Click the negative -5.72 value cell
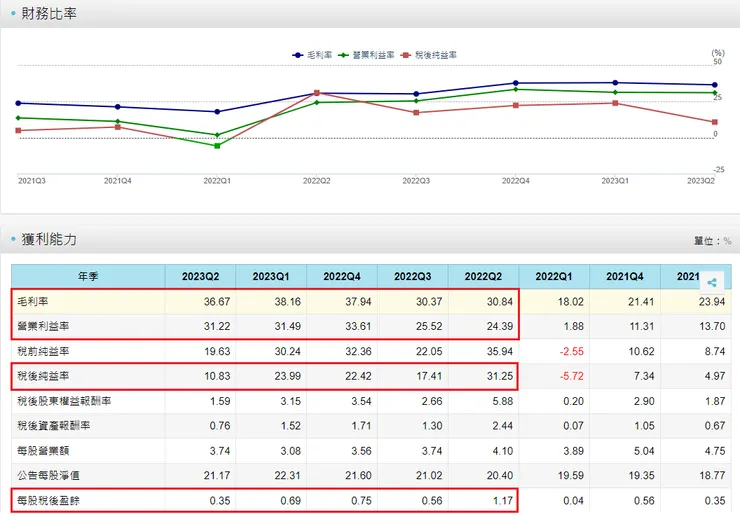The height and width of the screenshot is (514, 740). [x=553, y=376]
